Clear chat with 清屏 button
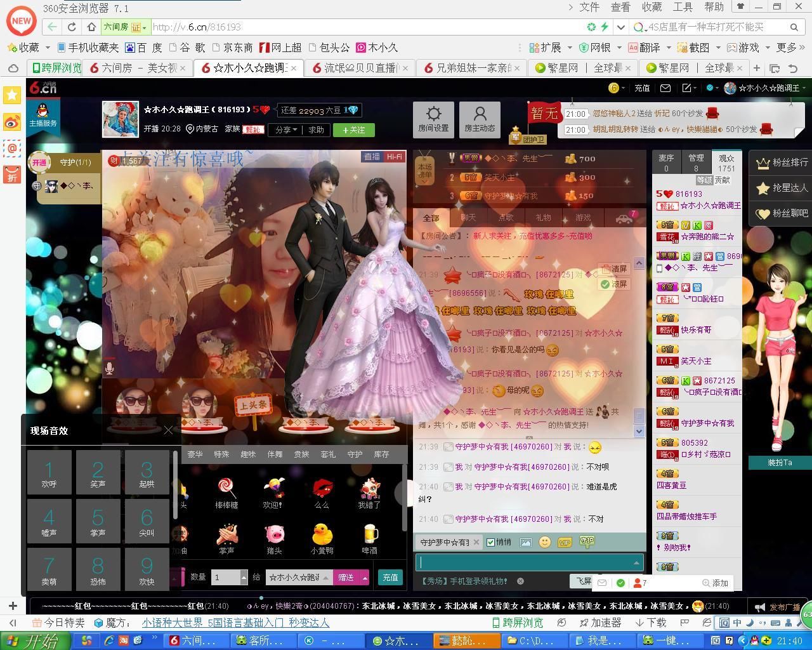 [613, 269]
